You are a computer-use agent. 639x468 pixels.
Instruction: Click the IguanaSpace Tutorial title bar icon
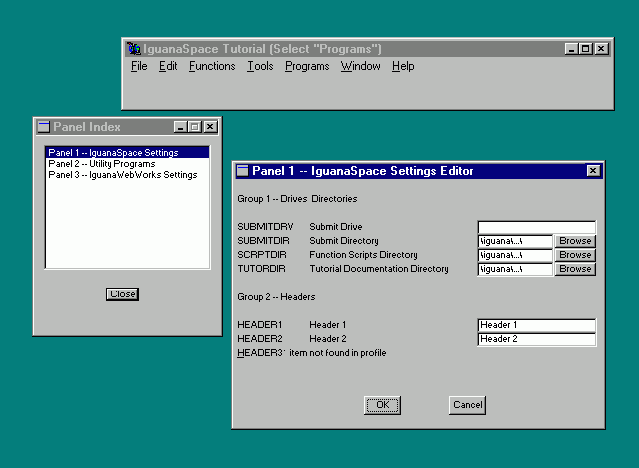click(x=133, y=49)
